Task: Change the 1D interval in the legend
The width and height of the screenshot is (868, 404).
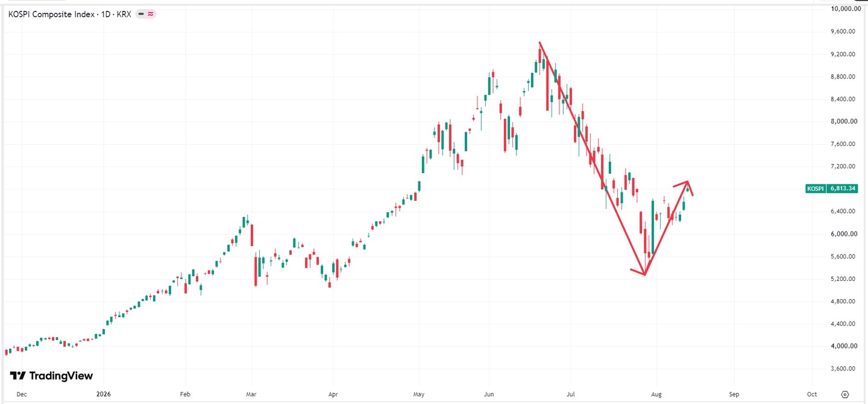Action: [104, 14]
